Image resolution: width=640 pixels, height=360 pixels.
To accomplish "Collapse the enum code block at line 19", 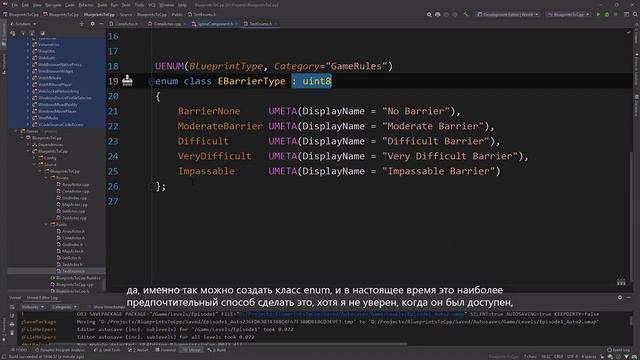I will click(151, 81).
